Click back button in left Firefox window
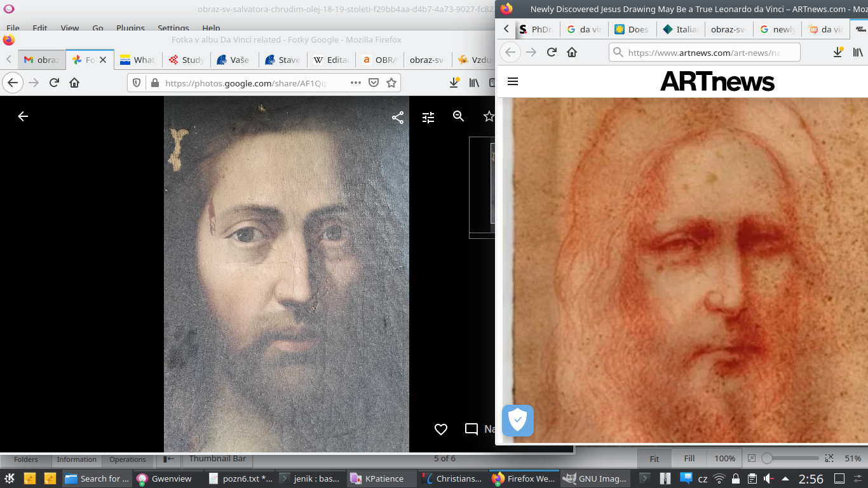868x488 pixels. click(13, 83)
